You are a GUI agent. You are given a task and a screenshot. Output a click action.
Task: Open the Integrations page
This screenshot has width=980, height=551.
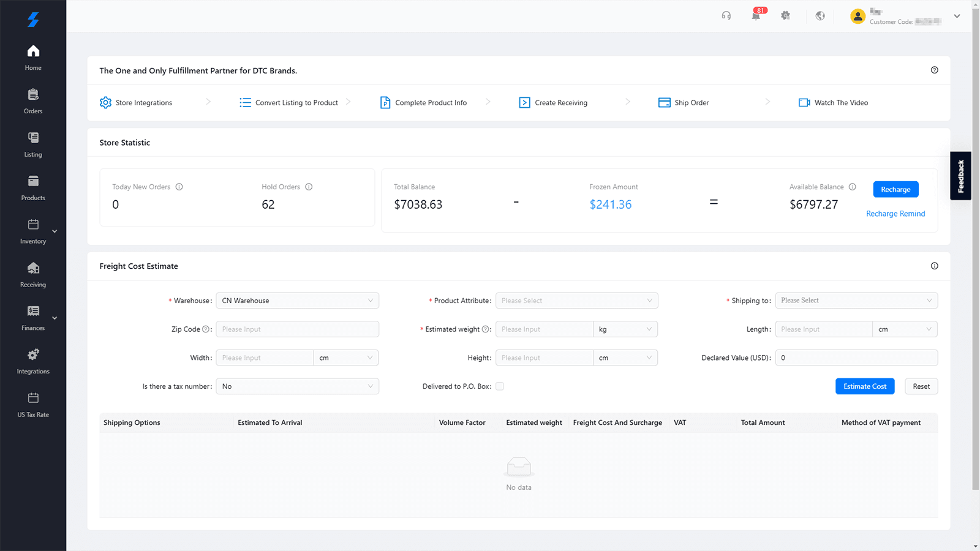point(33,361)
